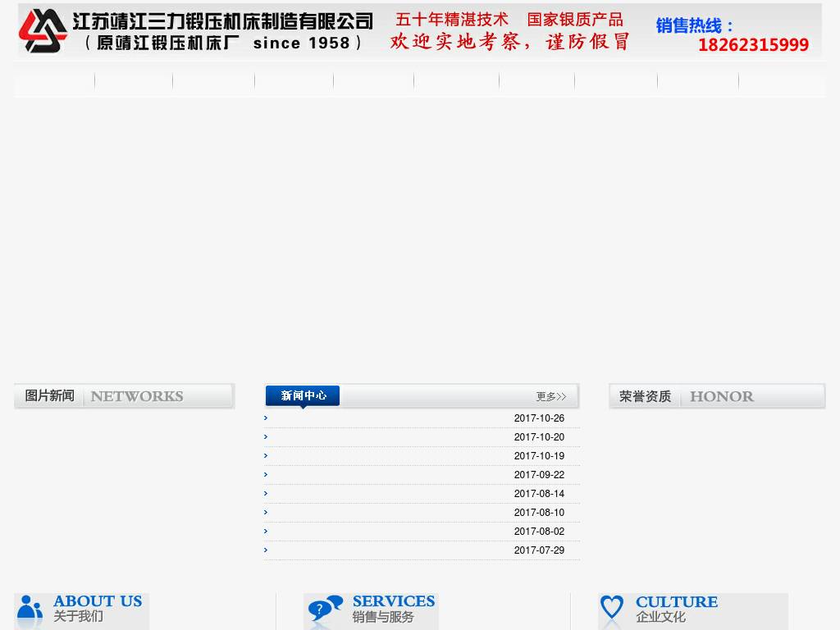
Task: Click the Culture heart icon
Action: (612, 608)
